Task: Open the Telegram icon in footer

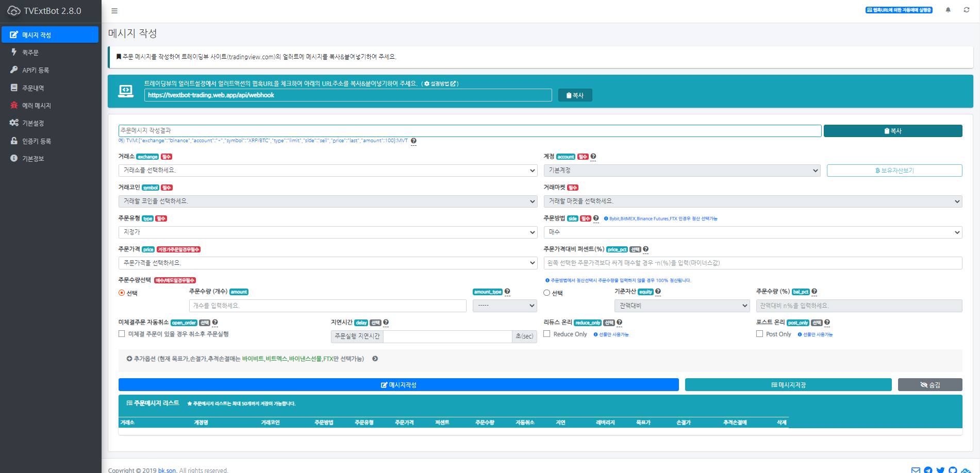Action: tap(928, 470)
